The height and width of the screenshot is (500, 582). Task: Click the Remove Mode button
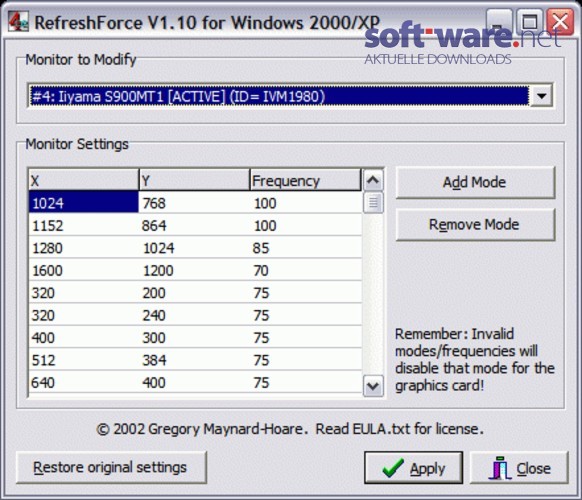(x=475, y=225)
